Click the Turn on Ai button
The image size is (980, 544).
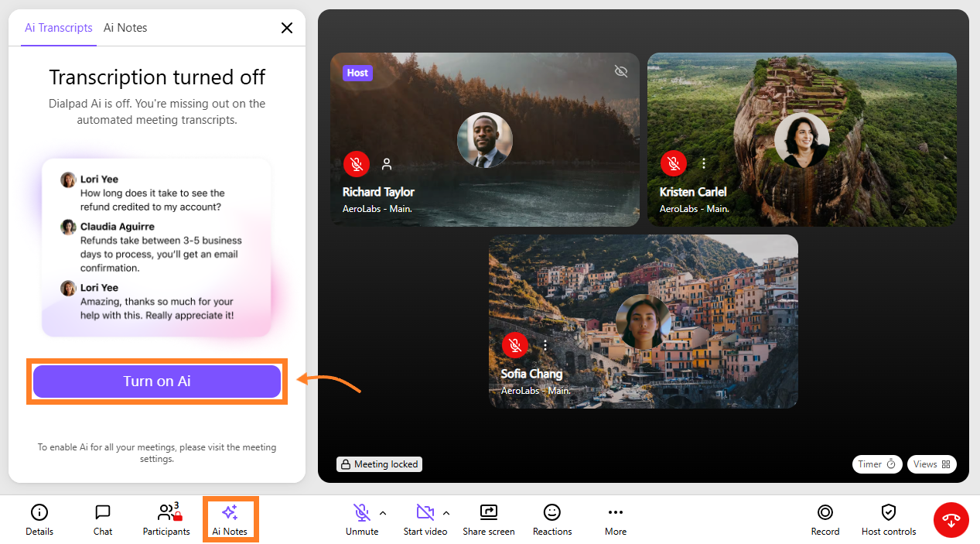click(x=157, y=381)
